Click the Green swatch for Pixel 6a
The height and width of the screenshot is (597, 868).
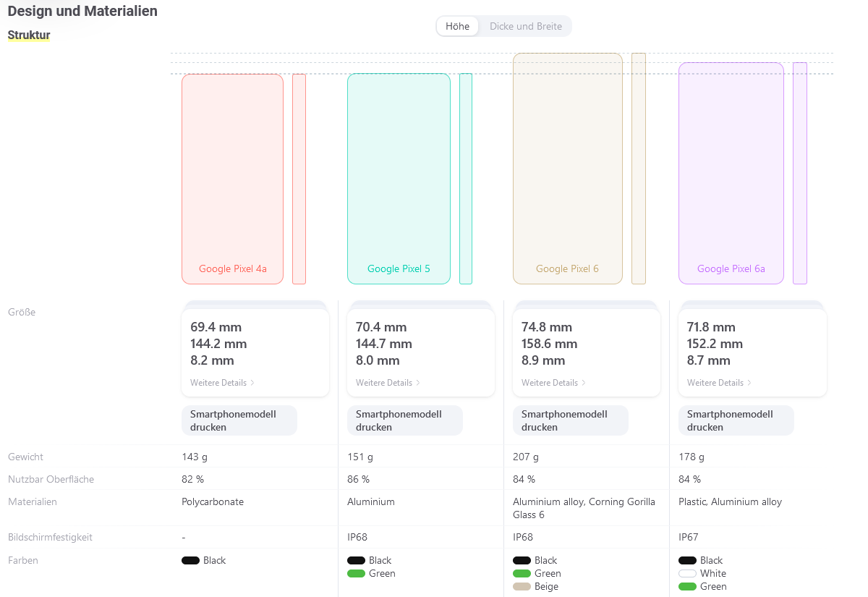[x=687, y=587]
